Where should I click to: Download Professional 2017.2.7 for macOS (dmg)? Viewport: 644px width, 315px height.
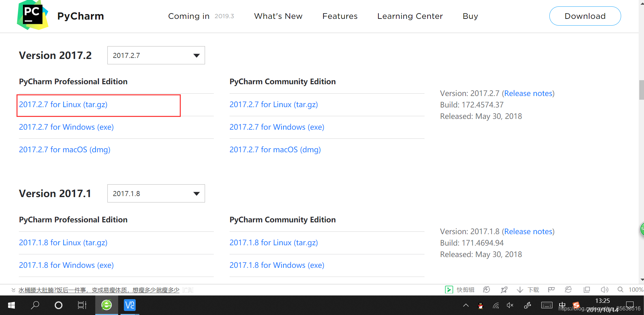coord(65,150)
